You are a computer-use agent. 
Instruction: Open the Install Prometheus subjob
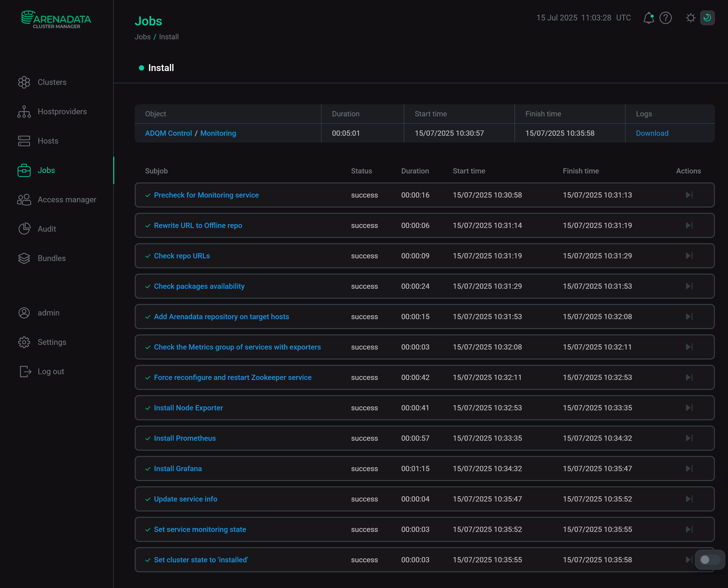(x=185, y=438)
